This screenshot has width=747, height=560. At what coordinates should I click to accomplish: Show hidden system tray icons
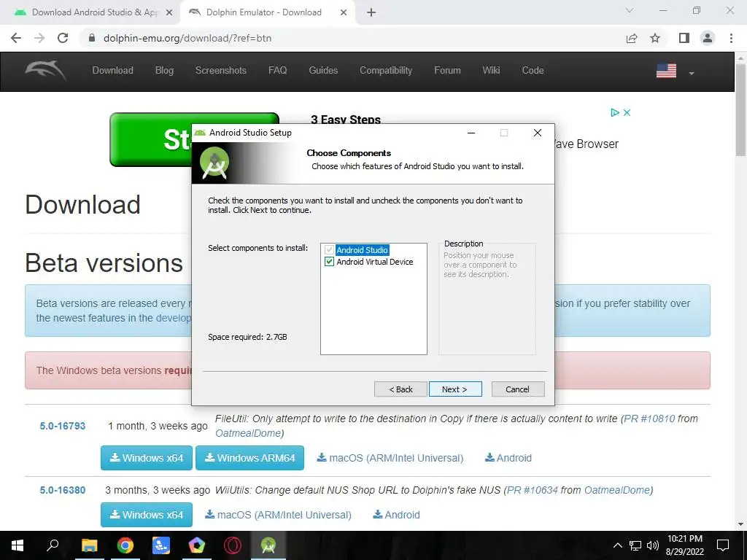pos(617,545)
